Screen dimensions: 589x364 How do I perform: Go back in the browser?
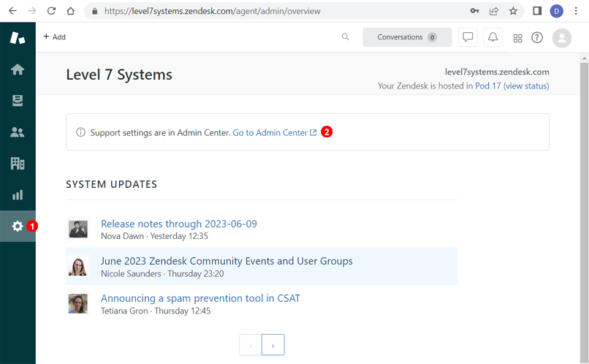(x=12, y=11)
